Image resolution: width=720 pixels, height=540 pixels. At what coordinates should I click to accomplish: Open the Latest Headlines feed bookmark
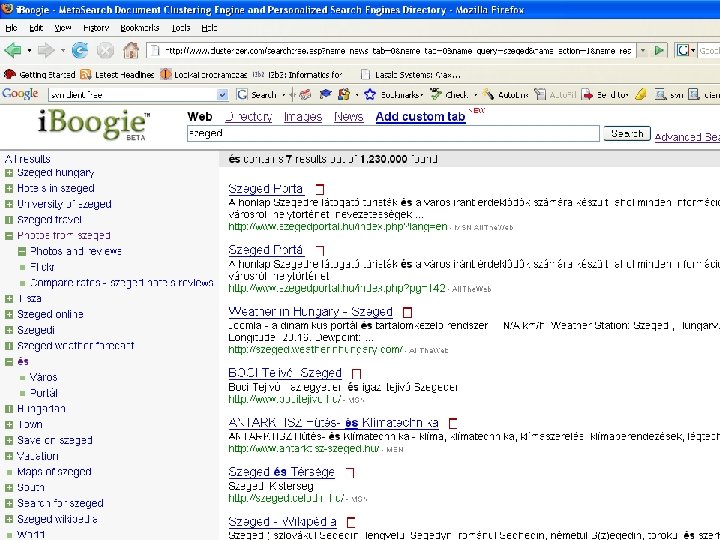[117, 74]
